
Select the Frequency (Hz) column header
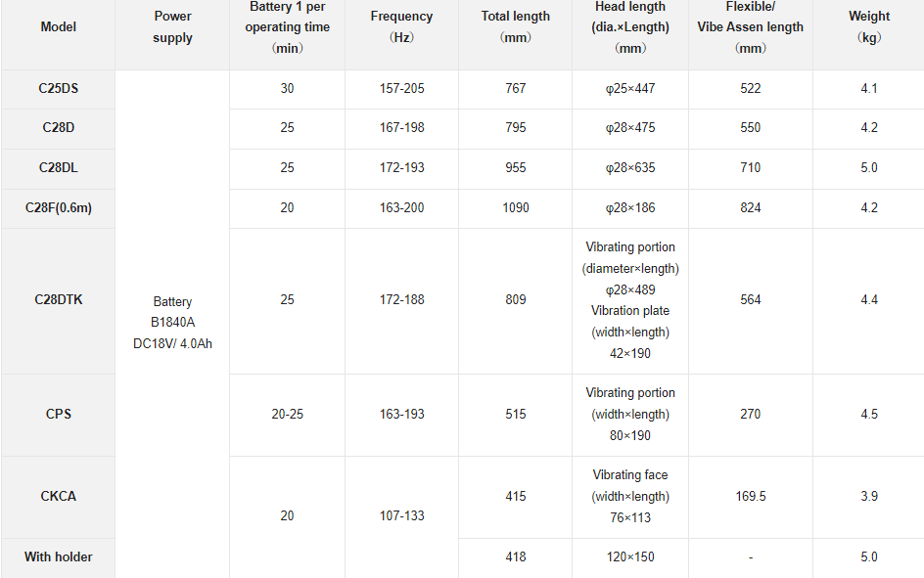click(401, 27)
